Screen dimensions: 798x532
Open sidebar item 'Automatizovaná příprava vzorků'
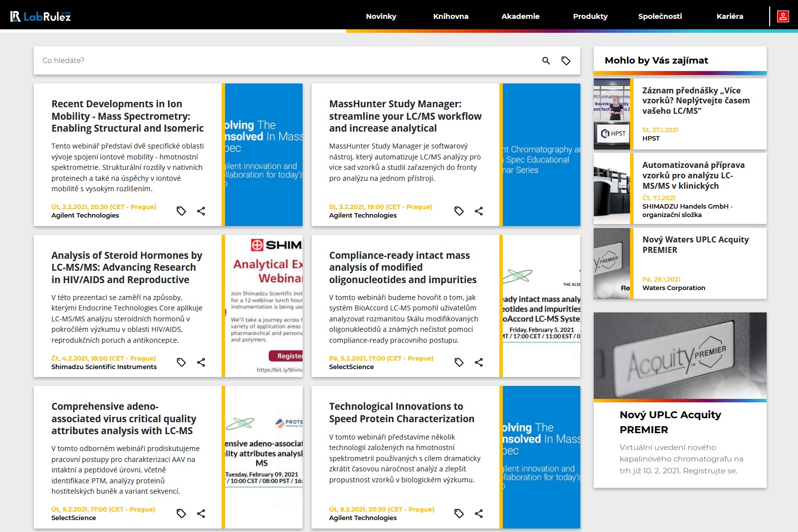(x=694, y=175)
